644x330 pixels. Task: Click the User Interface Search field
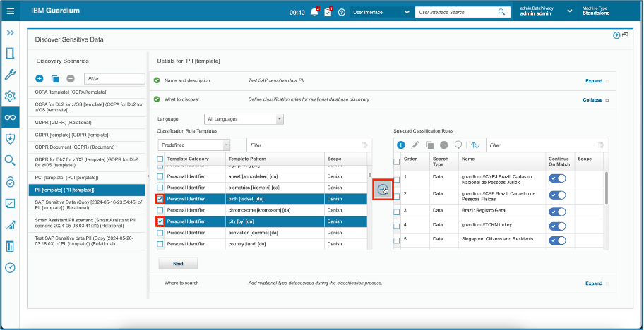(456, 12)
